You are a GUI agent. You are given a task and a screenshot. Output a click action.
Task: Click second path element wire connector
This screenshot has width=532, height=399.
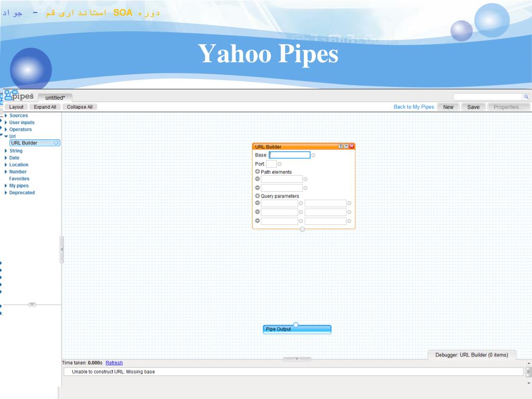coord(305,188)
